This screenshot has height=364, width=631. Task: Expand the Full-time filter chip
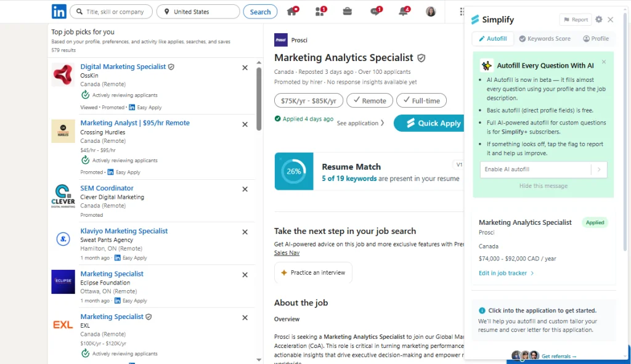tap(421, 100)
